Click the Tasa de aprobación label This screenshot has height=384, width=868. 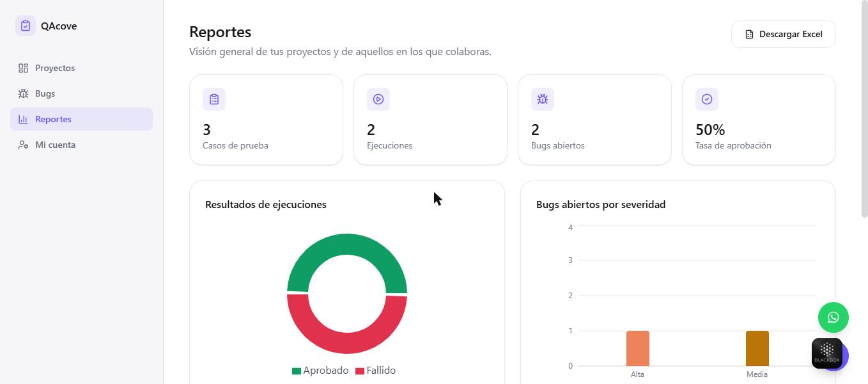(733, 145)
